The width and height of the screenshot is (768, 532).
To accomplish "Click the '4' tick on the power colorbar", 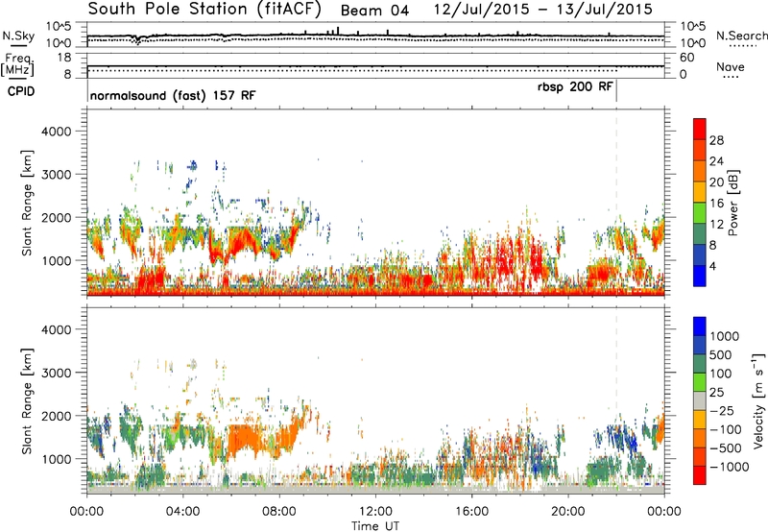I will pyautogui.click(x=713, y=266).
